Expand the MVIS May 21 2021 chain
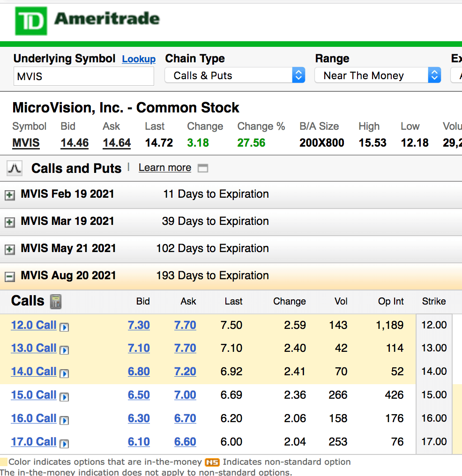Screen dimensions: 462x476 (x=10, y=250)
